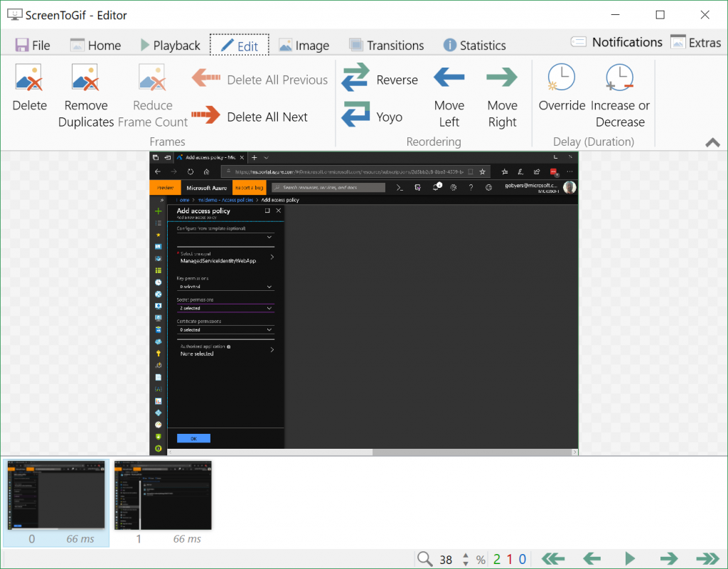Image resolution: width=728 pixels, height=569 pixels.
Task: Switch to the Playback tab
Action: tap(170, 45)
